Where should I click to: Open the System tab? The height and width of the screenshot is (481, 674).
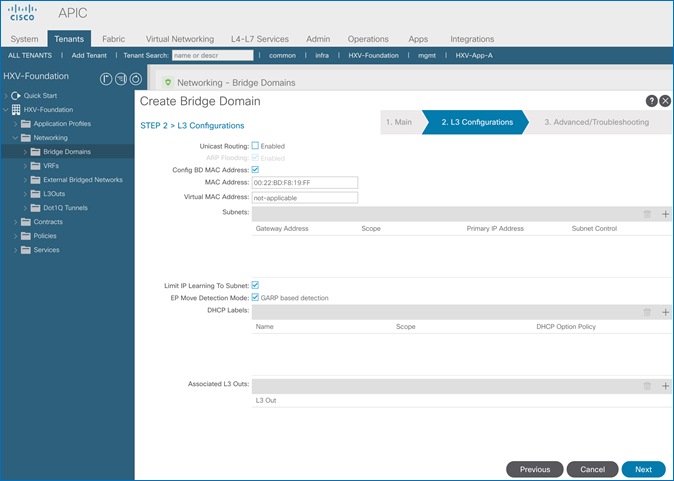pos(24,39)
